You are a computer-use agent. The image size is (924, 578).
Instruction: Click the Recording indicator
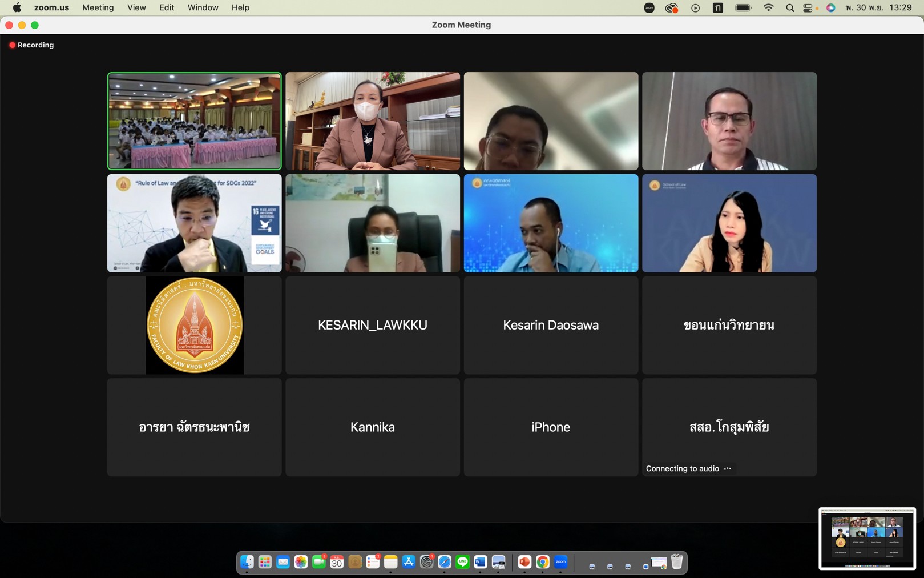point(31,45)
